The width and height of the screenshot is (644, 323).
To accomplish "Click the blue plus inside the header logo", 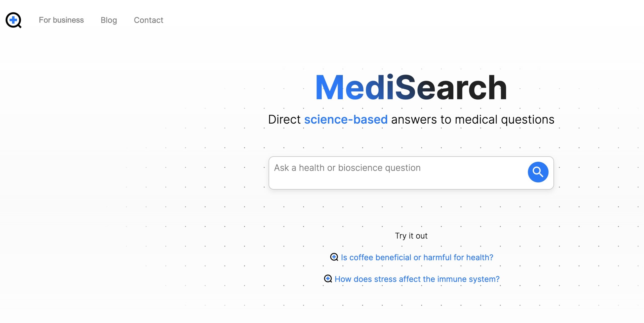I will tap(13, 19).
